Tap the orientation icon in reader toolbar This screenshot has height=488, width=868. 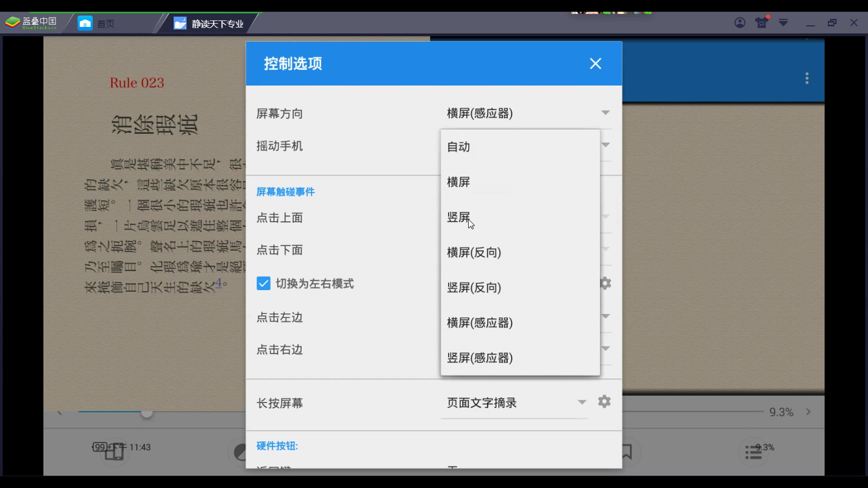pyautogui.click(x=115, y=451)
